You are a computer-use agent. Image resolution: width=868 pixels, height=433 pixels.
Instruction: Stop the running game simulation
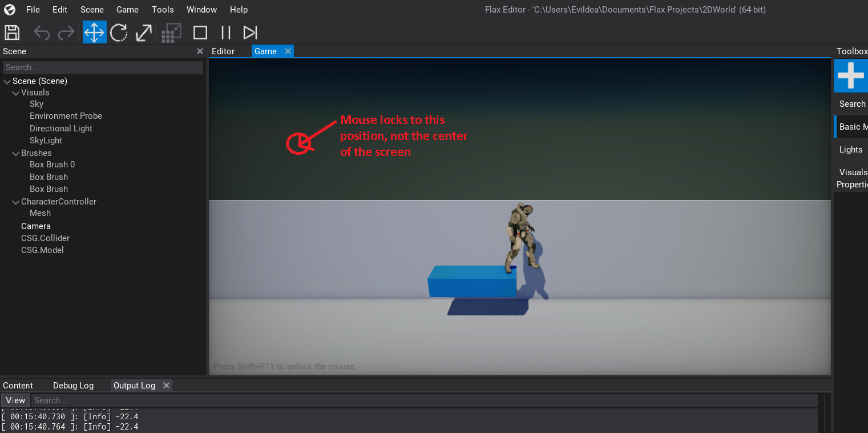pos(200,32)
